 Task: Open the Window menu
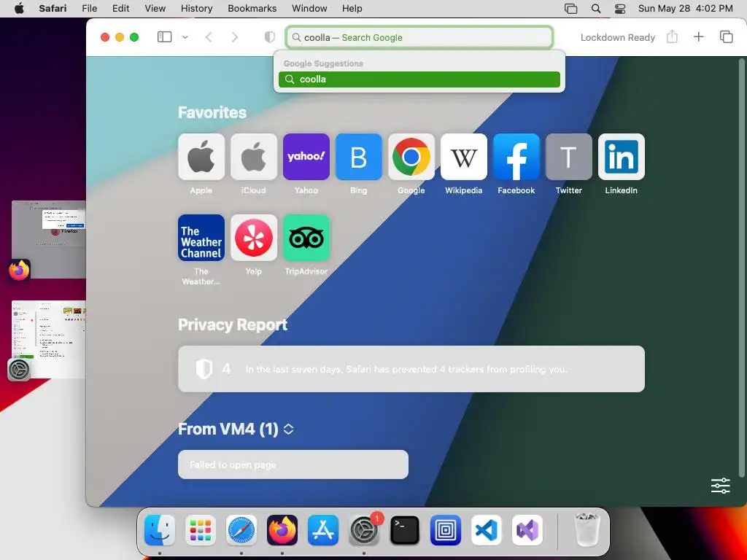[x=309, y=9]
